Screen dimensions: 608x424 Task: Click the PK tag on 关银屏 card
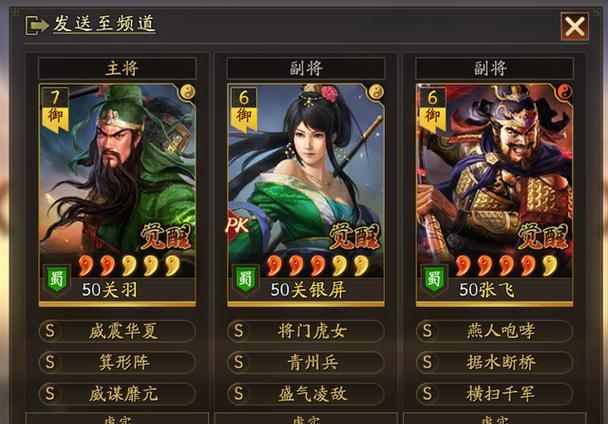[x=237, y=226]
